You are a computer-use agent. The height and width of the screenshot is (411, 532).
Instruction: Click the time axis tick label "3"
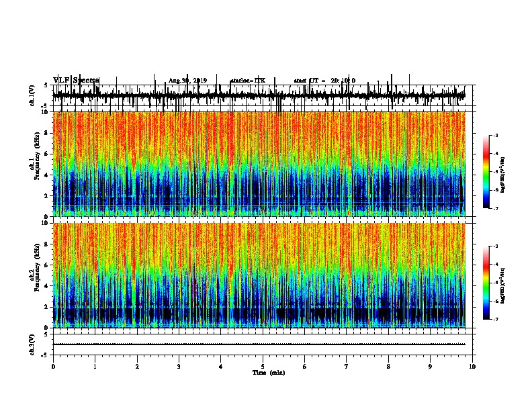coord(179,367)
